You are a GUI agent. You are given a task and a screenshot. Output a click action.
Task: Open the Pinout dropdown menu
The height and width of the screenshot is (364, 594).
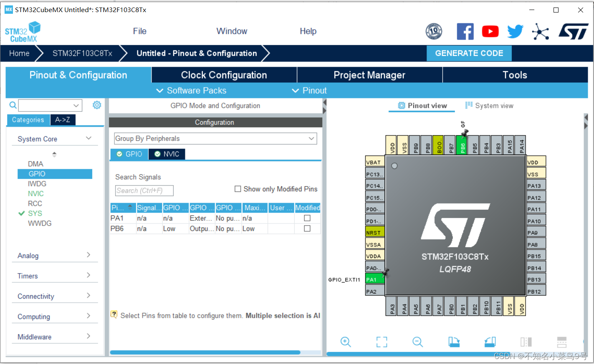tap(309, 90)
